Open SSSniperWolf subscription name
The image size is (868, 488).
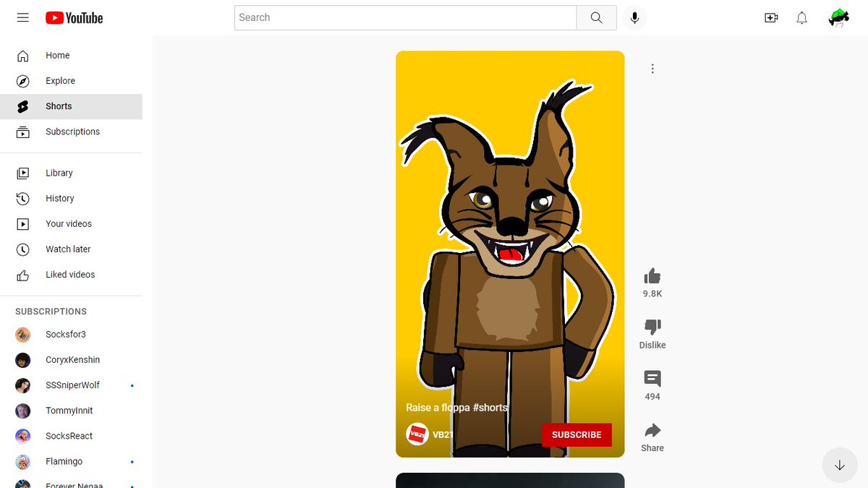click(73, 385)
